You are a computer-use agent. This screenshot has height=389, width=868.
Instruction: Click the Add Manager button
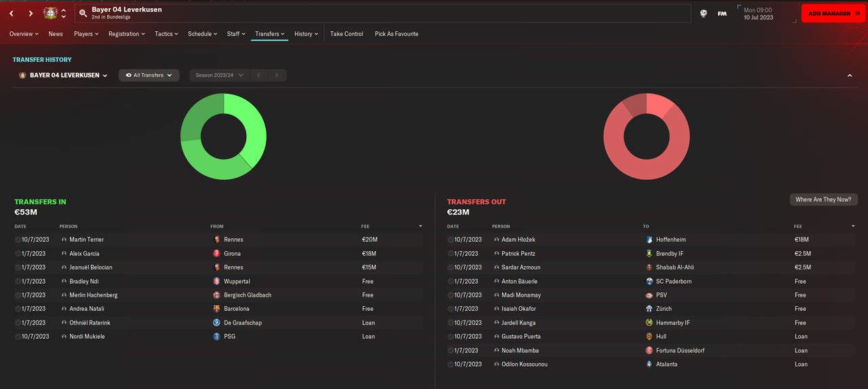click(x=833, y=14)
